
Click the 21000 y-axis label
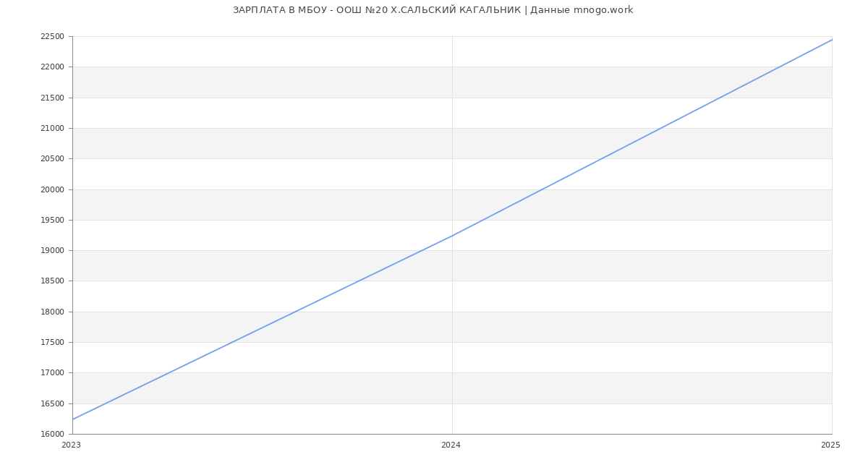click(52, 129)
